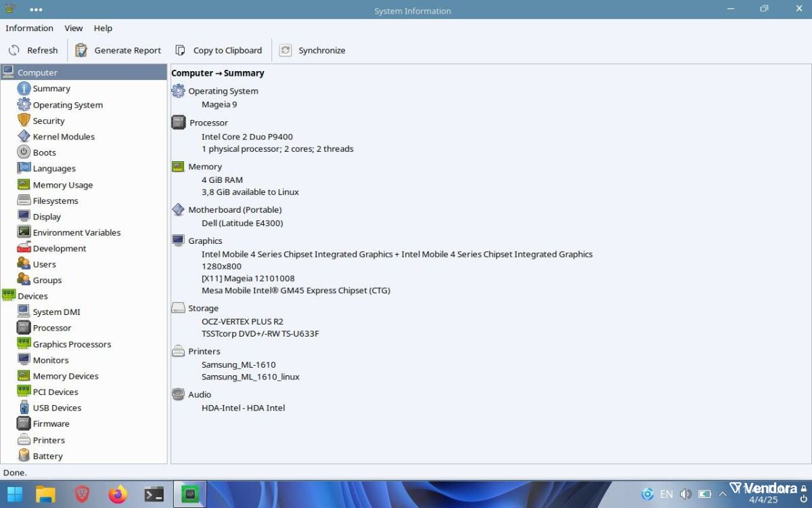Click the Development icon in the sidebar
812x508 pixels.
(x=24, y=248)
